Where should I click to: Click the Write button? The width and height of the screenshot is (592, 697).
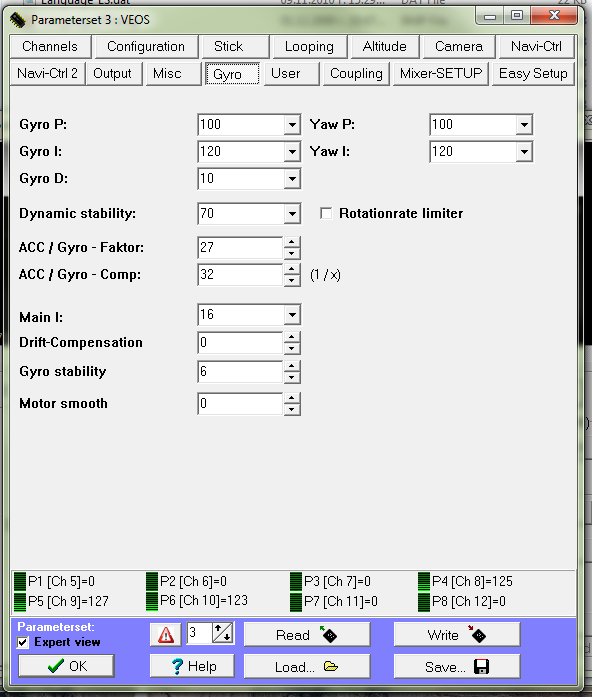click(x=456, y=635)
